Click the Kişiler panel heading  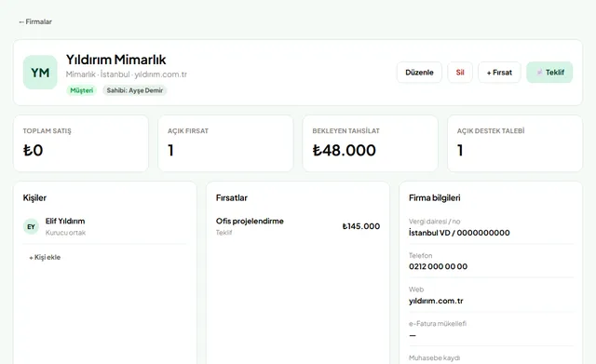tap(34, 198)
